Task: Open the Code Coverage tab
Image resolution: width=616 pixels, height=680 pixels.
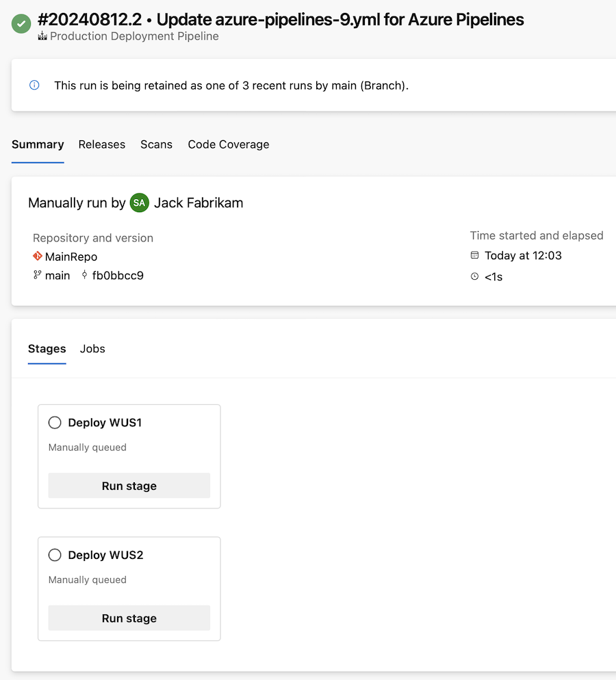Action: [x=229, y=144]
